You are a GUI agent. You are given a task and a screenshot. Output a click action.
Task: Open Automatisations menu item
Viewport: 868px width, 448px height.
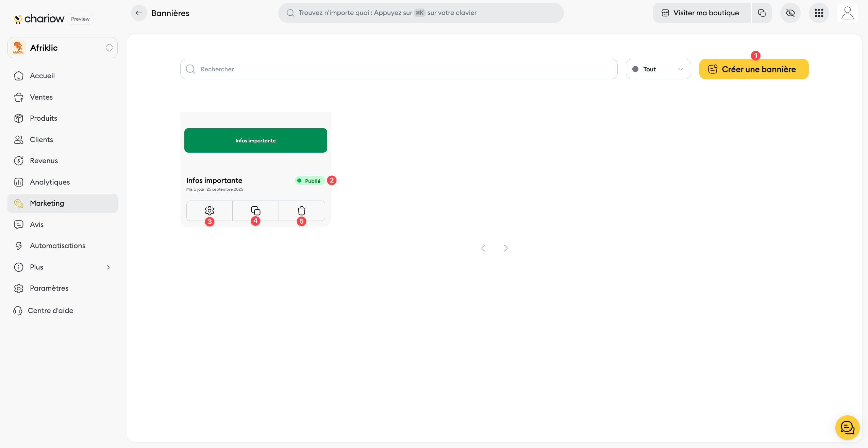pyautogui.click(x=57, y=246)
